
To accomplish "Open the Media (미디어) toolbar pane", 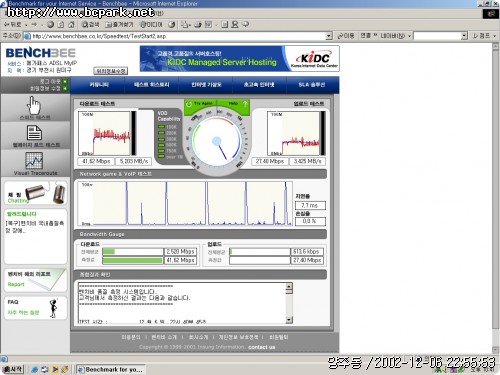I will 151,24.
